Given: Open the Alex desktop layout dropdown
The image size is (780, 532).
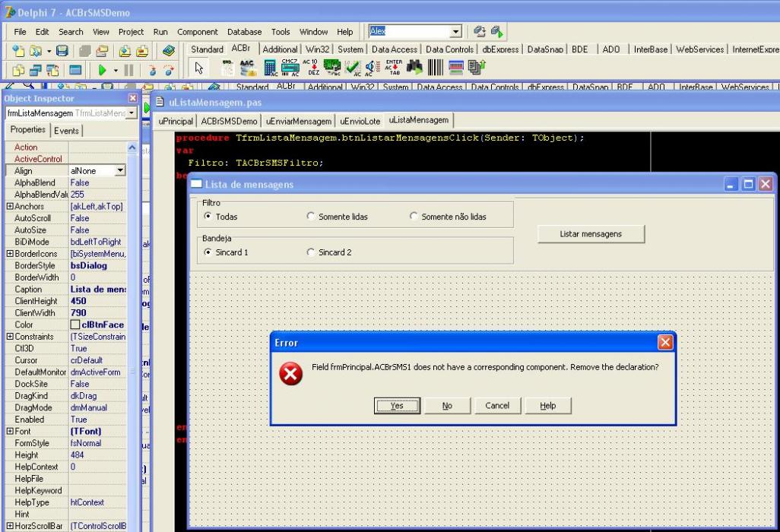Looking at the screenshot, I should 455,32.
